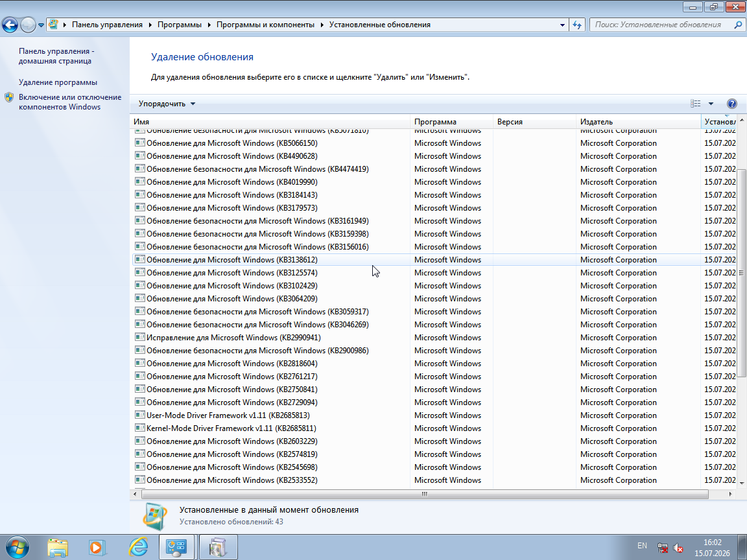
Task: Select User-Mode Driver Framework v1.11 entry
Action: pyautogui.click(x=434, y=415)
